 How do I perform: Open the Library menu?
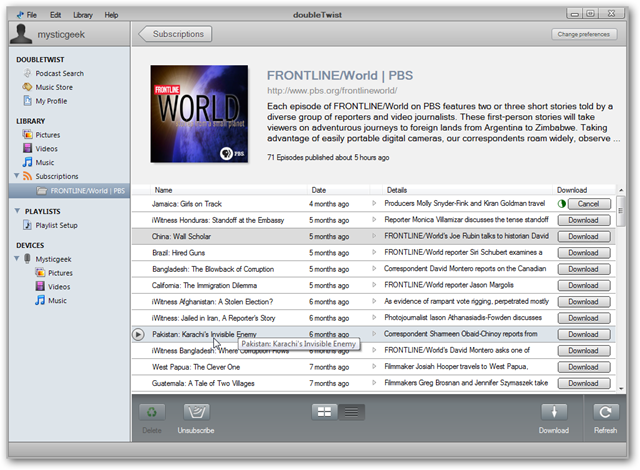83,15
